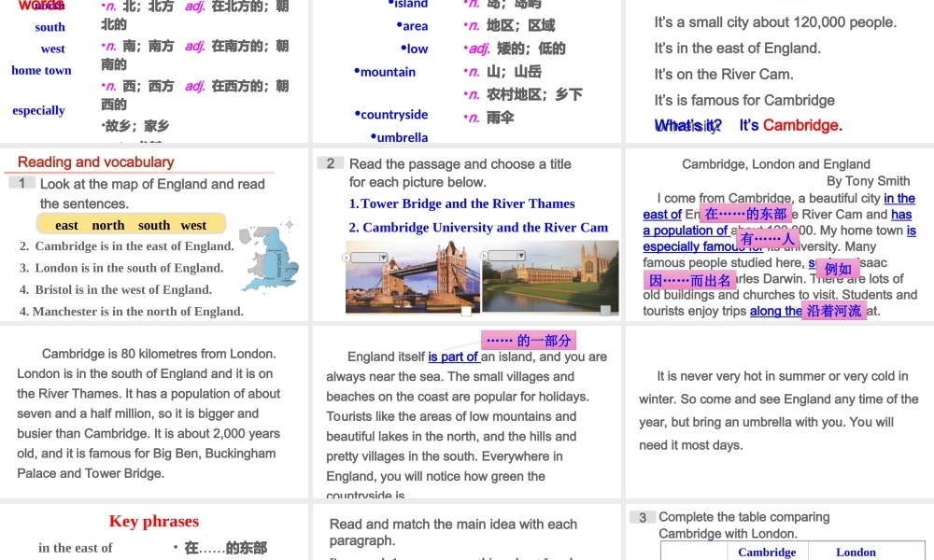Select the pink '沿着河流' annotation label

click(x=834, y=311)
